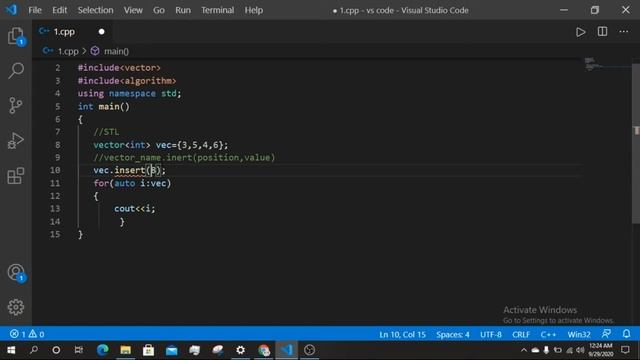Viewport: 640px width, 360px height.
Task: Open the Edit menu
Action: pos(60,10)
